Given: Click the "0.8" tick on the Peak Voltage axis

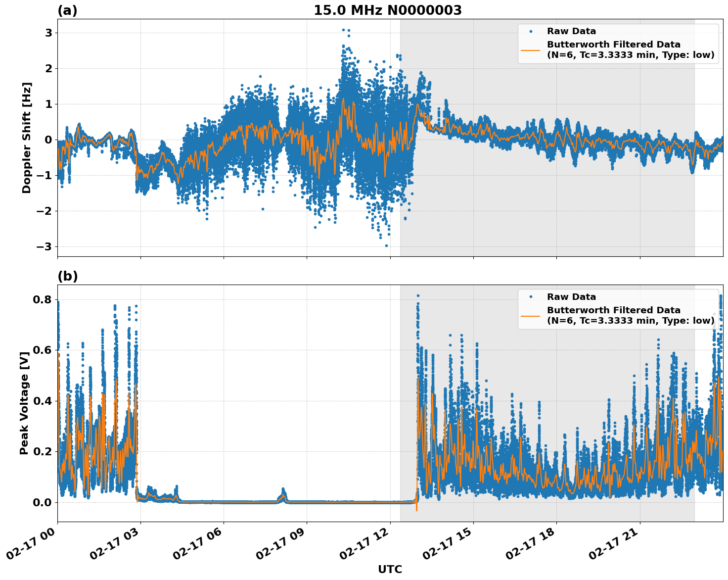Looking at the screenshot, I should (x=42, y=299).
